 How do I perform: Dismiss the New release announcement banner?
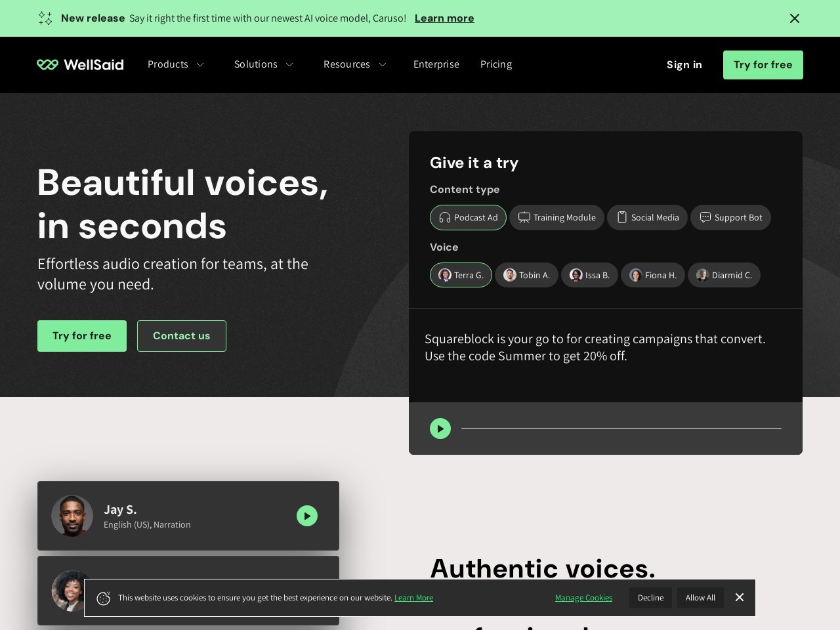795,18
